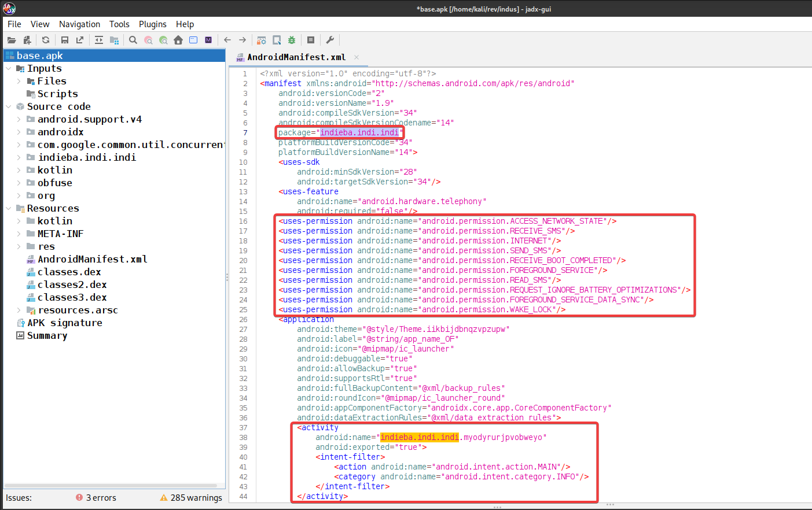
Task: Go to main activity home icon
Action: coord(178,40)
